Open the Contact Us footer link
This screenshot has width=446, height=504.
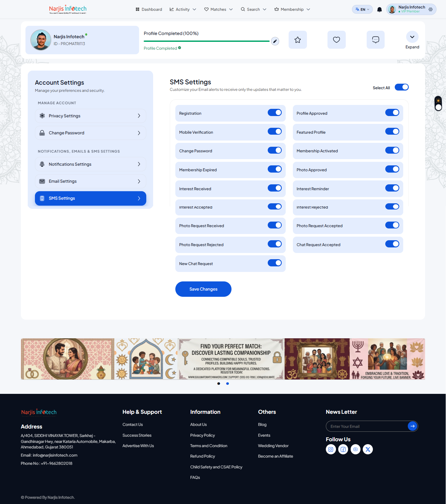pos(133,425)
